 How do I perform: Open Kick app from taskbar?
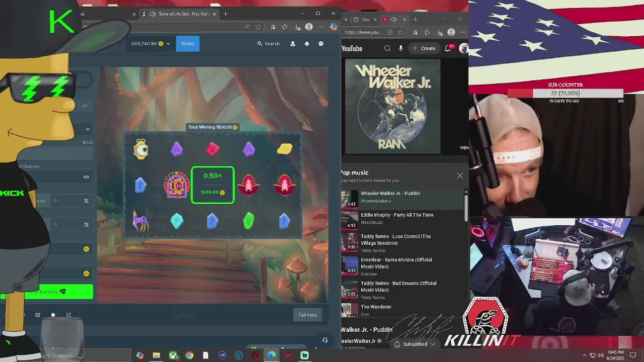click(x=304, y=355)
